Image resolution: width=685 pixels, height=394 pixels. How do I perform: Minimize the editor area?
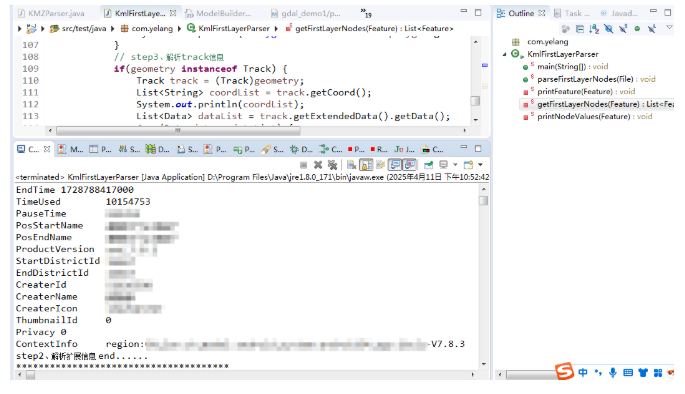tap(464, 11)
